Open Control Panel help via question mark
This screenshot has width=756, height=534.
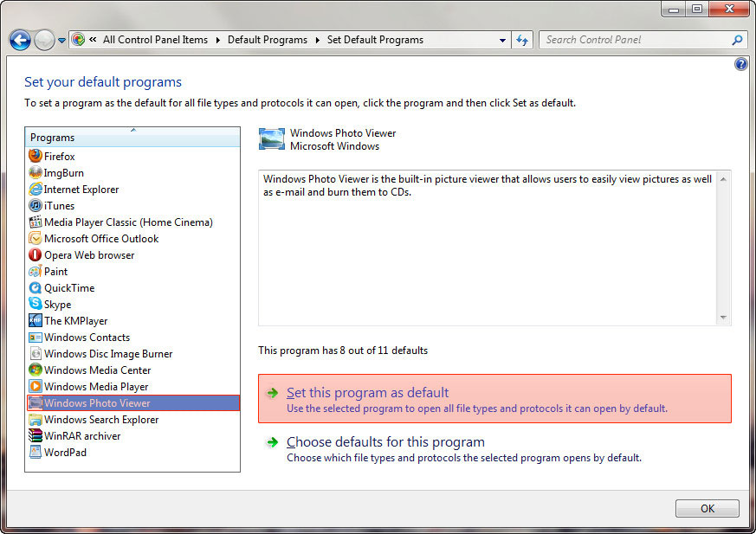coord(741,64)
